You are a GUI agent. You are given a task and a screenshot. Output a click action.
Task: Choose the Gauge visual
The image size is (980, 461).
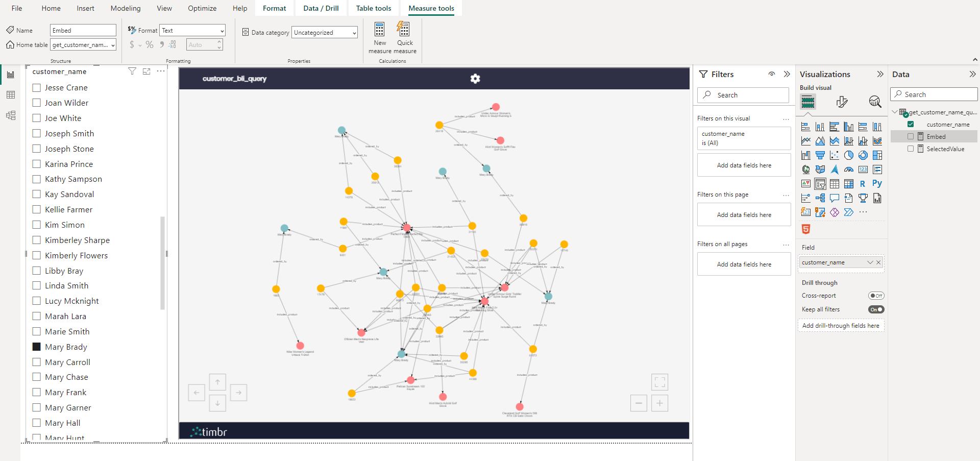849,169
